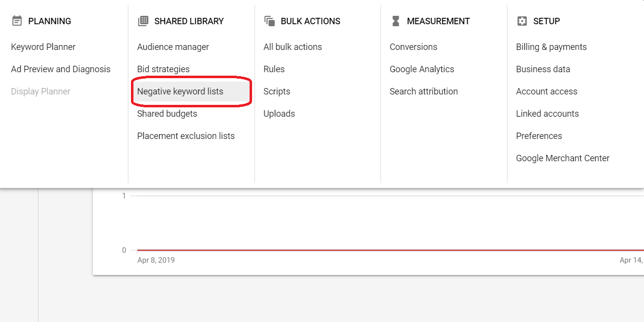The width and height of the screenshot is (644, 322).
Task: Open Search attribution
Action: pyautogui.click(x=424, y=92)
